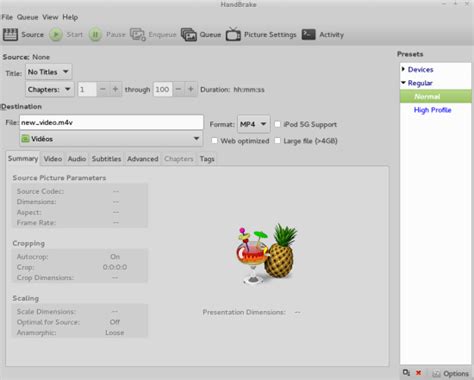Click the Source toolbar label

pos(32,35)
